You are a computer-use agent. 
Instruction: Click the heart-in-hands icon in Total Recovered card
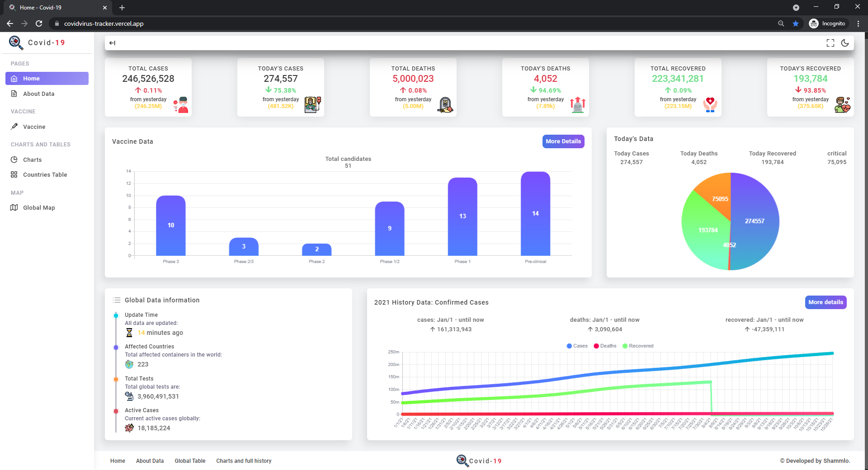710,105
